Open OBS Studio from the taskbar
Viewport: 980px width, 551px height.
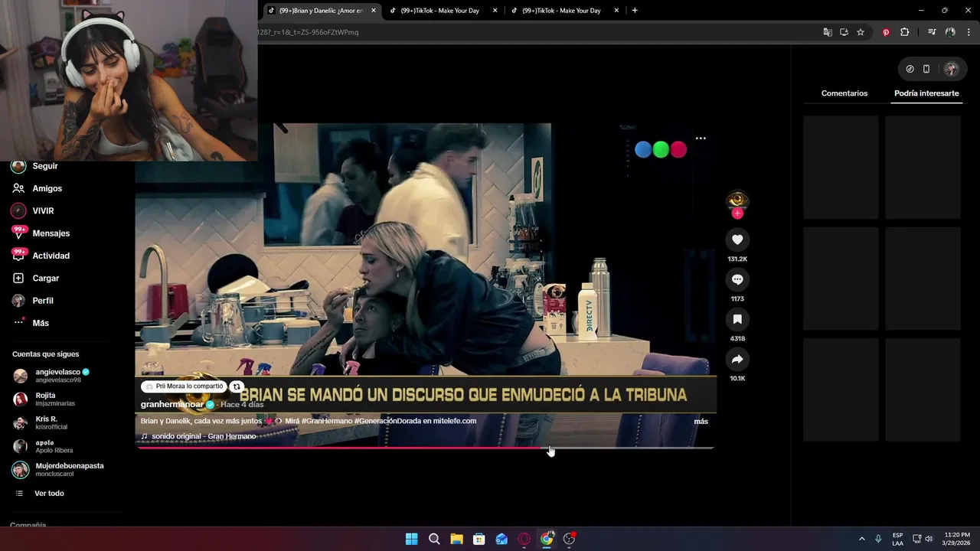pyautogui.click(x=569, y=539)
